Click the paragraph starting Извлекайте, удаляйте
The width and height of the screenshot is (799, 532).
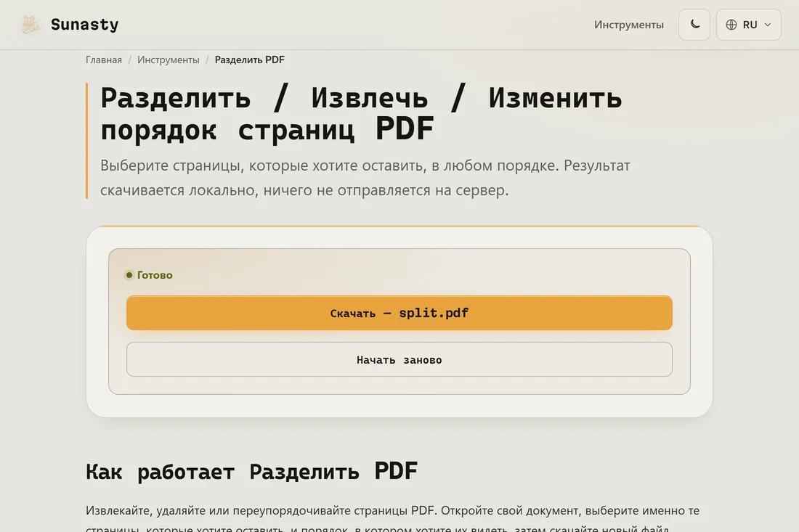392,519
